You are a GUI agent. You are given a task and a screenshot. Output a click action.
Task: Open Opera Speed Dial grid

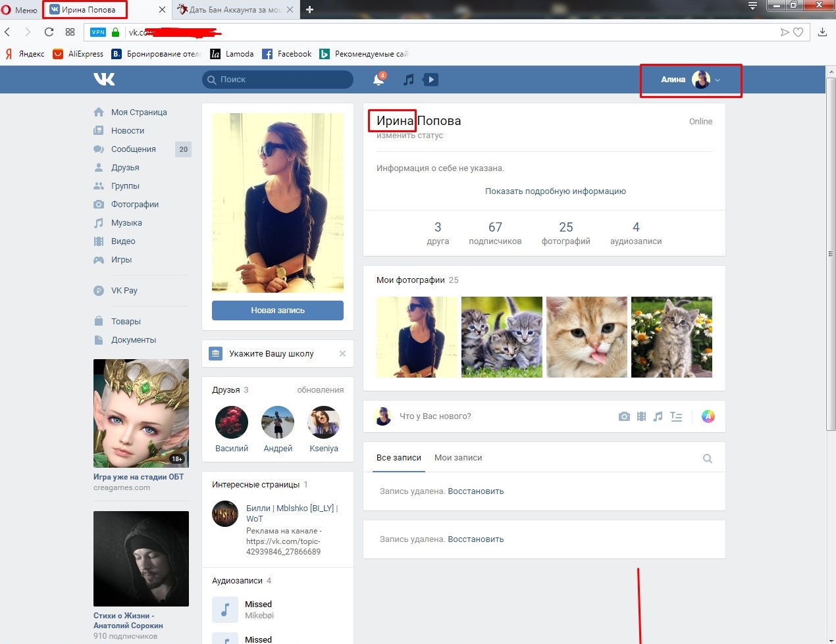[70, 32]
